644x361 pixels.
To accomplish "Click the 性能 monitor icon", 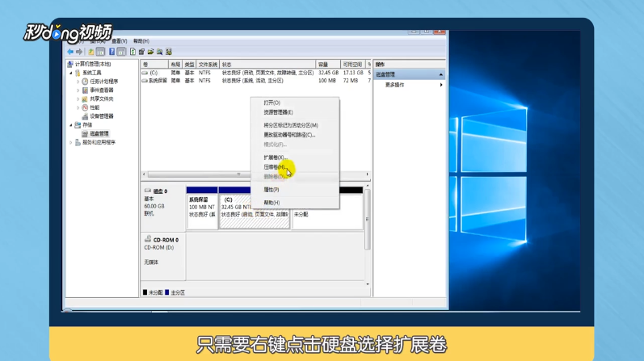I will (85, 107).
